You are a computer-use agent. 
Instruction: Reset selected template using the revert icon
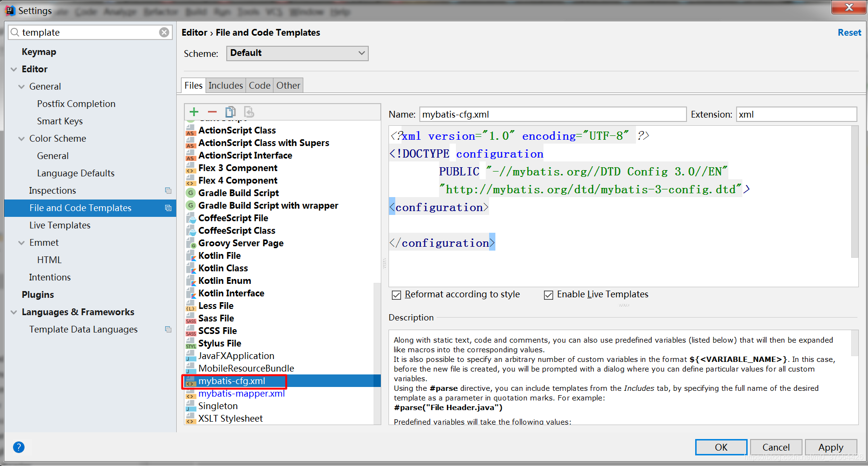point(248,112)
